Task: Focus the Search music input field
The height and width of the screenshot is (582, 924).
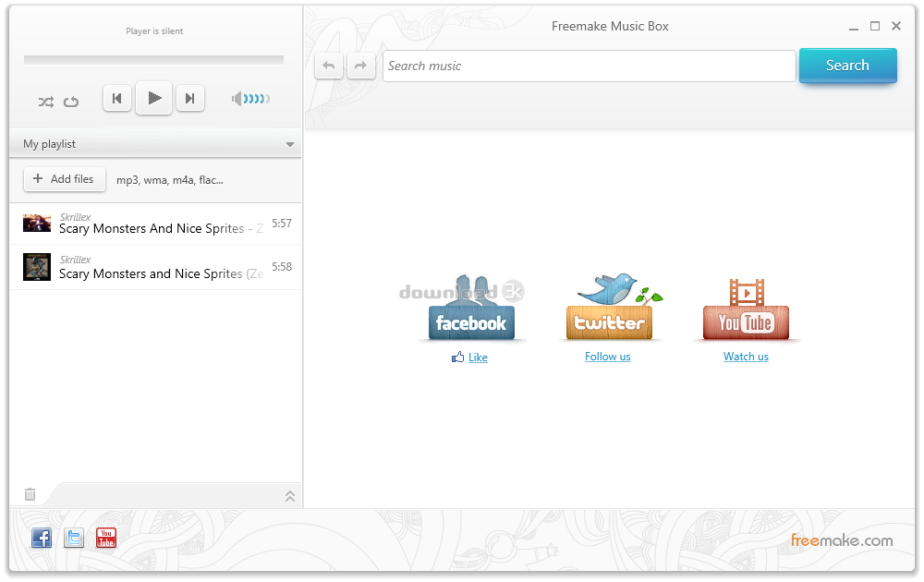Action: click(x=590, y=66)
